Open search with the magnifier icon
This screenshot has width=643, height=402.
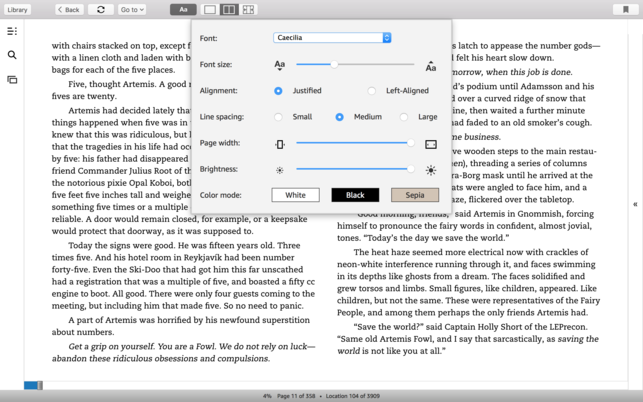(12, 55)
